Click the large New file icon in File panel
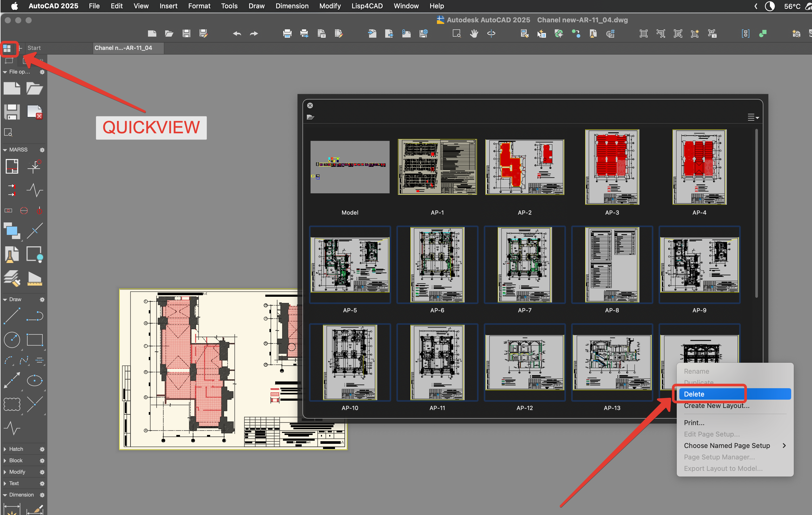Screen dimensions: 812x515 pyautogui.click(x=12, y=89)
